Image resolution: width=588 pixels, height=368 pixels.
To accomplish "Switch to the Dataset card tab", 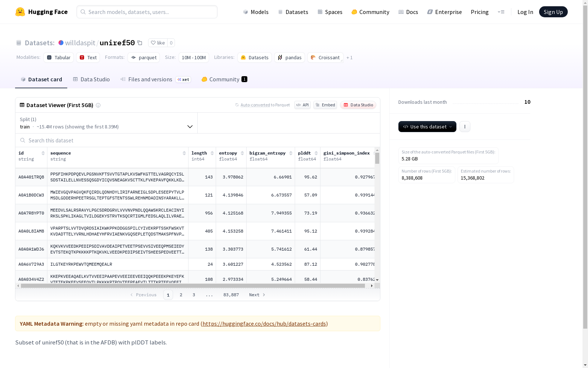I will (41, 79).
